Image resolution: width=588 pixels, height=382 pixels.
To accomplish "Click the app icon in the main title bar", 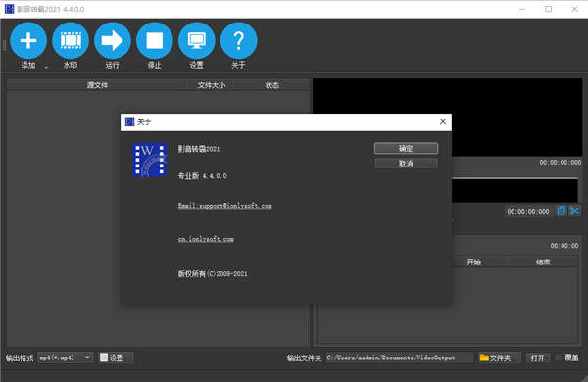I will coord(10,9).
